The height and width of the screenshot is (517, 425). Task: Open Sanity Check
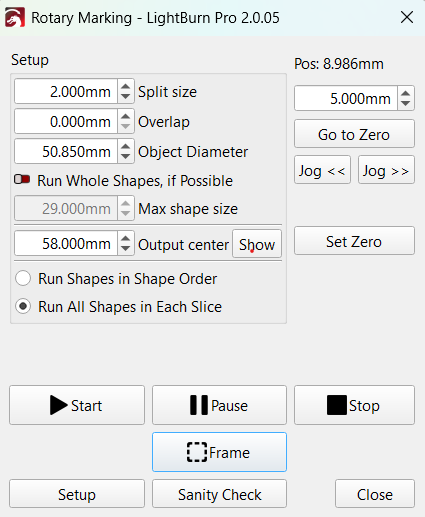(x=219, y=494)
